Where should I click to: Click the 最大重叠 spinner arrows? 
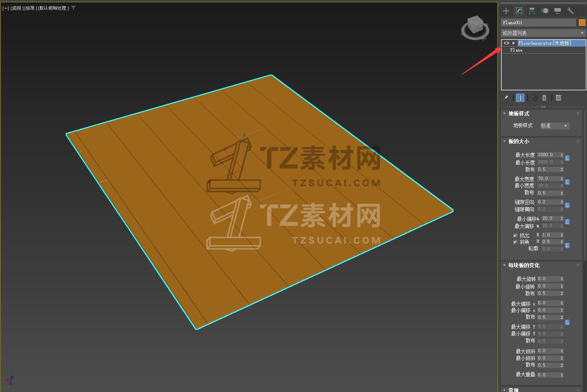point(562,375)
